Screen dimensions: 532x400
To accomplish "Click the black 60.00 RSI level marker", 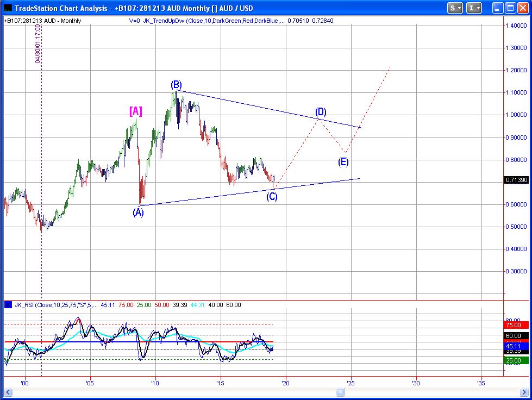I will (x=516, y=336).
